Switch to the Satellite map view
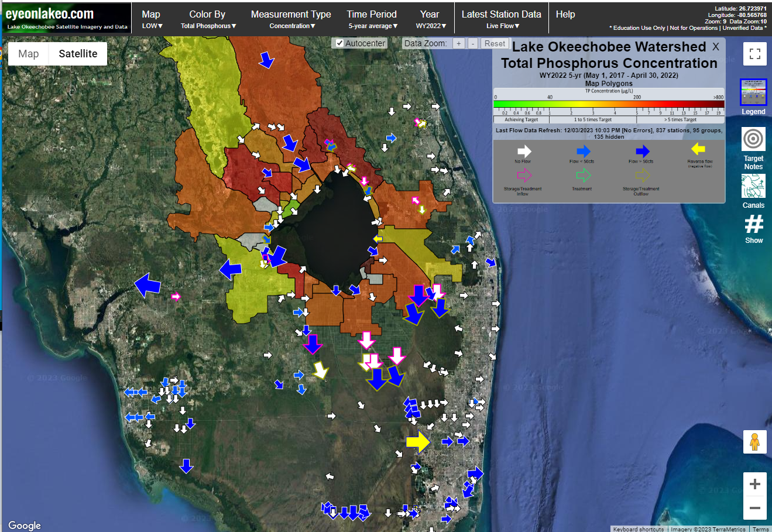This screenshot has width=772, height=532. tap(78, 54)
